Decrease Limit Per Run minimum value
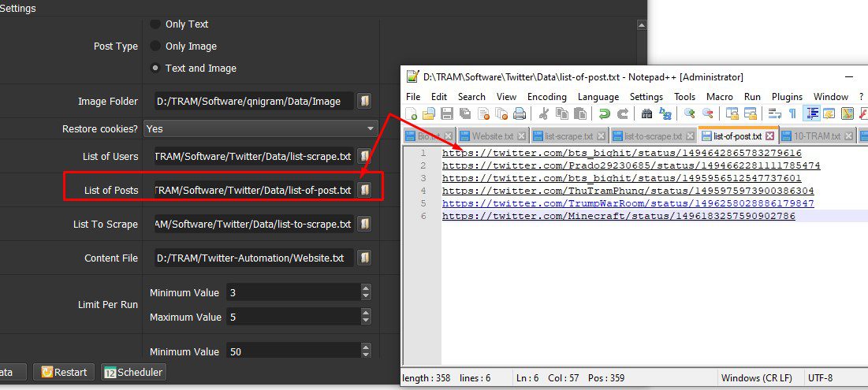 tap(365, 296)
